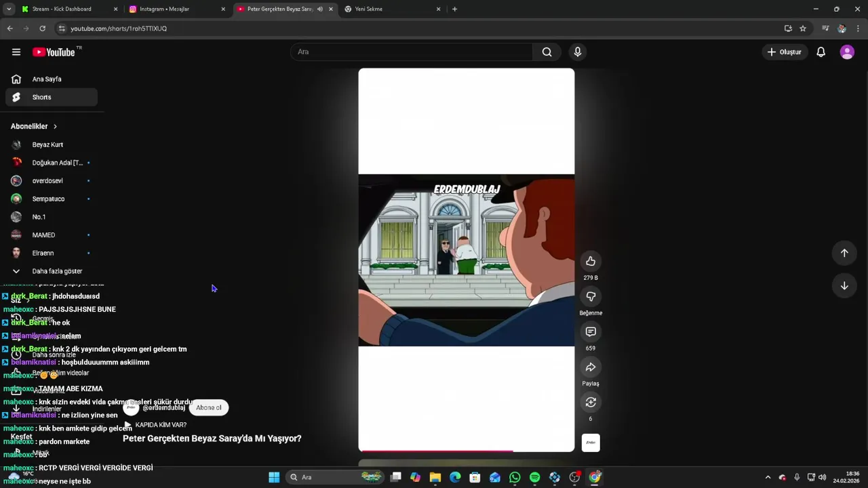Dislike the Short with thumbs down
The height and width of the screenshot is (488, 868).
point(591,297)
